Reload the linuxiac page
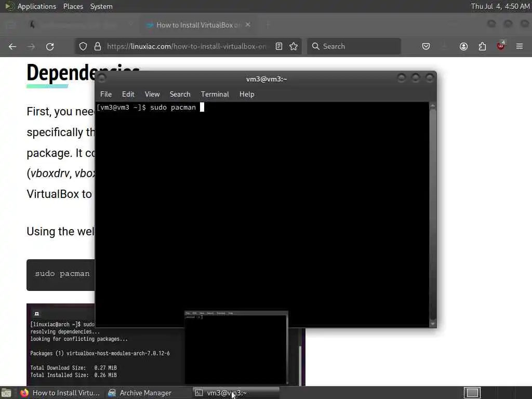This screenshot has width=532, height=399. 50,46
